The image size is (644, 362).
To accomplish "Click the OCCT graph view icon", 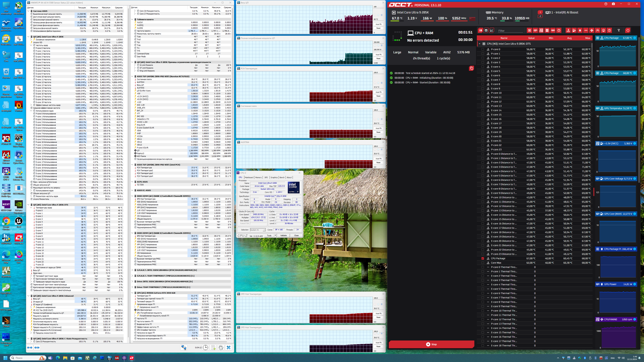I will tap(492, 30).
